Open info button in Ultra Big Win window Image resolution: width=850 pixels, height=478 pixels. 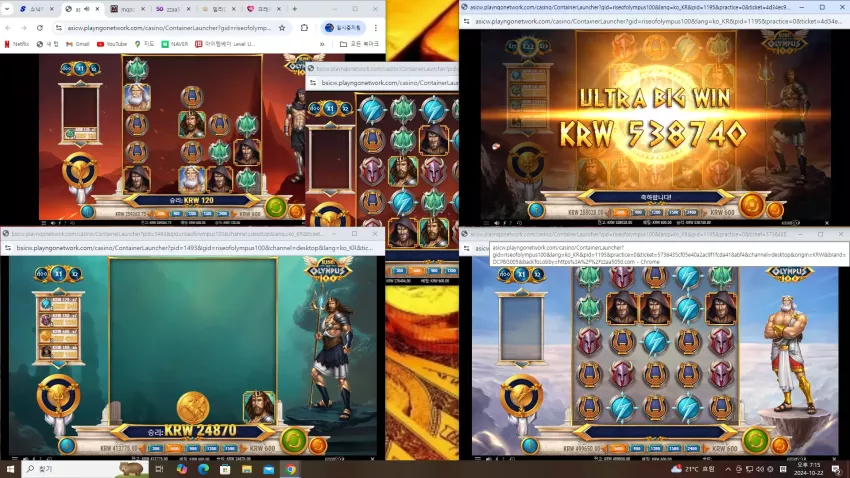pyautogui.click(x=536, y=210)
